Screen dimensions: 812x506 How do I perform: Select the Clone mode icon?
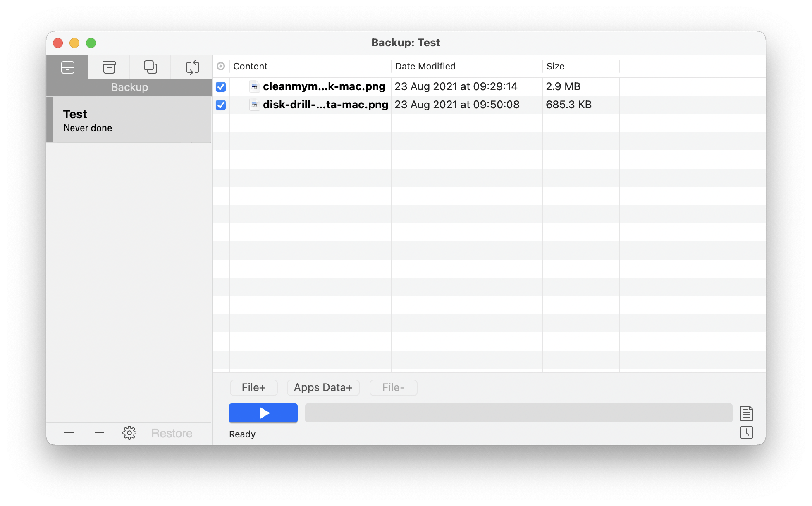[x=150, y=67]
